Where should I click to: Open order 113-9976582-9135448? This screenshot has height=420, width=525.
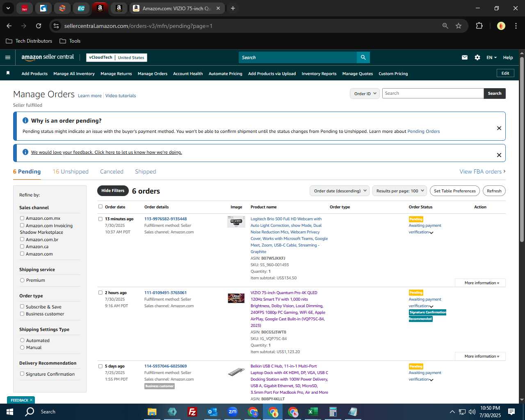tap(165, 219)
